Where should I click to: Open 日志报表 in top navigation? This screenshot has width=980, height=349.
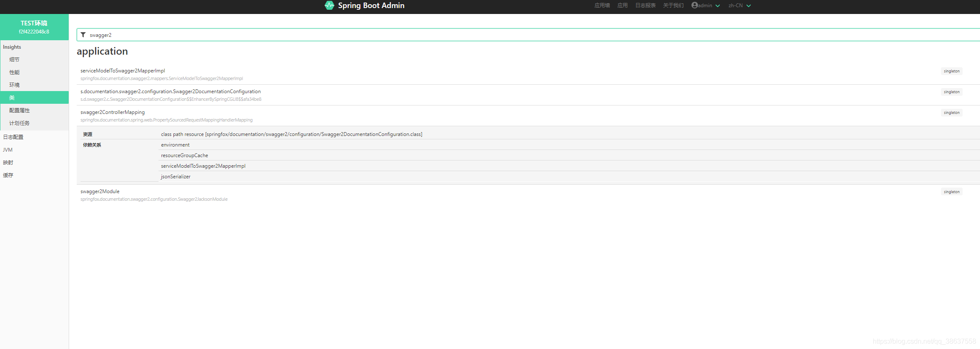pos(645,6)
